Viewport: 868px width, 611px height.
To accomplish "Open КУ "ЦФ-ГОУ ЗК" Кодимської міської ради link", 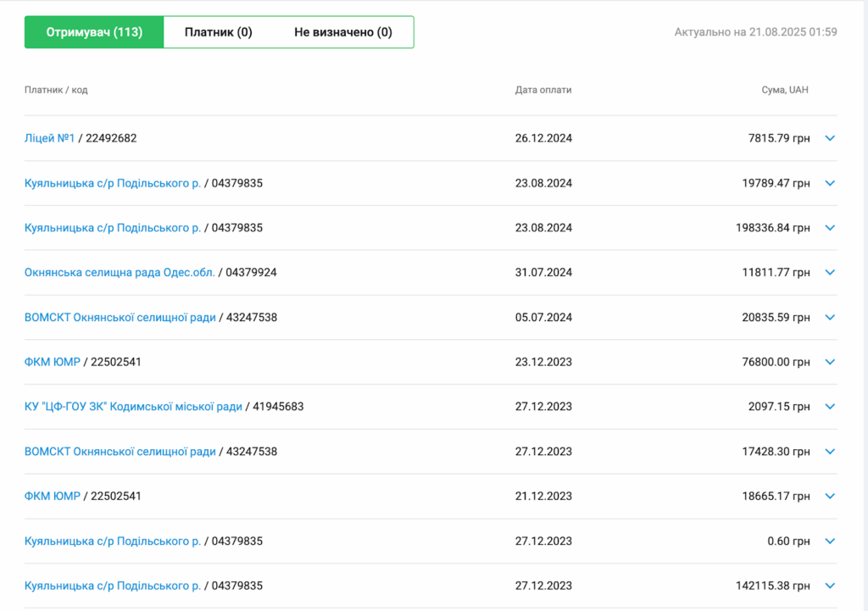I will 133,407.
